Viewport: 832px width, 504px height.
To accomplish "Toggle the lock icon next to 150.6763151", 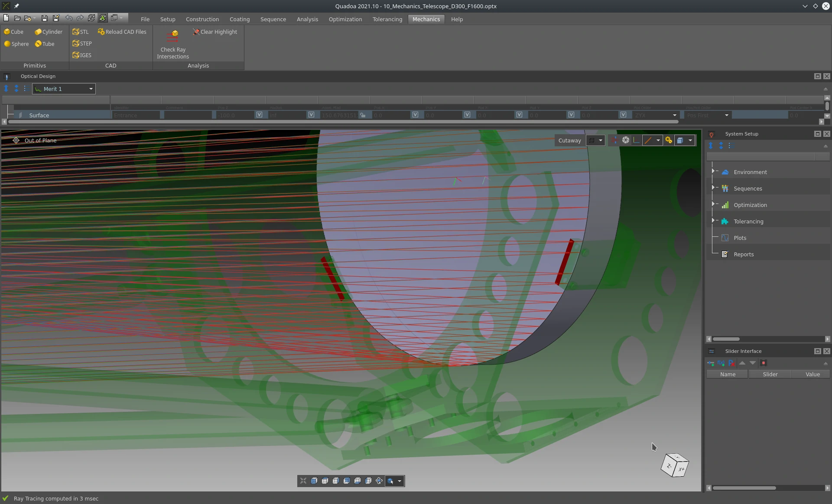I will click(x=363, y=115).
